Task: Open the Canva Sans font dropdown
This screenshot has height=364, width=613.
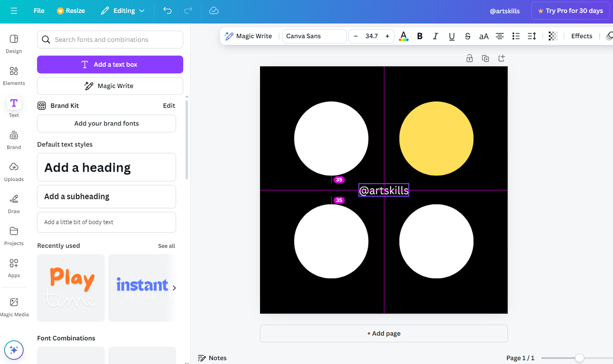Action: click(x=314, y=36)
